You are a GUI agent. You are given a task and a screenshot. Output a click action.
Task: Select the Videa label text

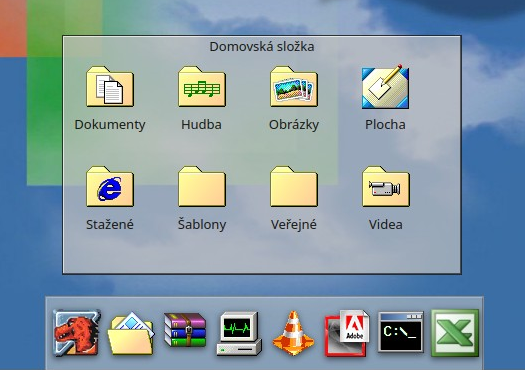pyautogui.click(x=386, y=224)
